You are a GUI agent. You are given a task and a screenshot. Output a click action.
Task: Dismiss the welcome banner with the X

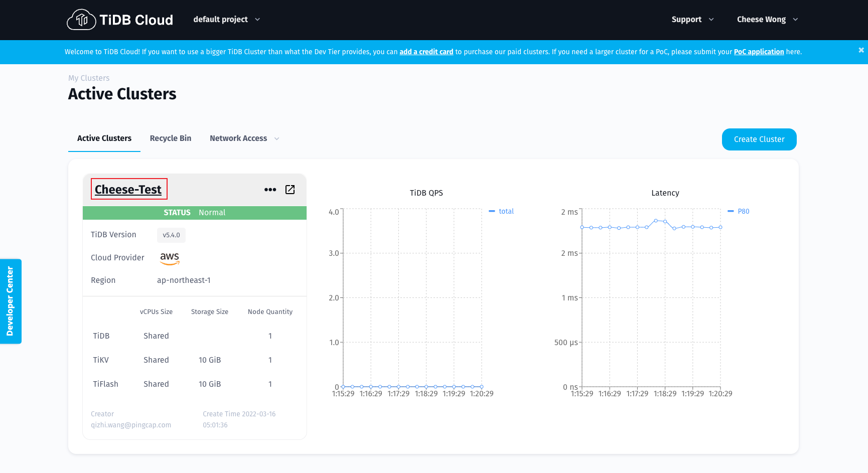[861, 50]
